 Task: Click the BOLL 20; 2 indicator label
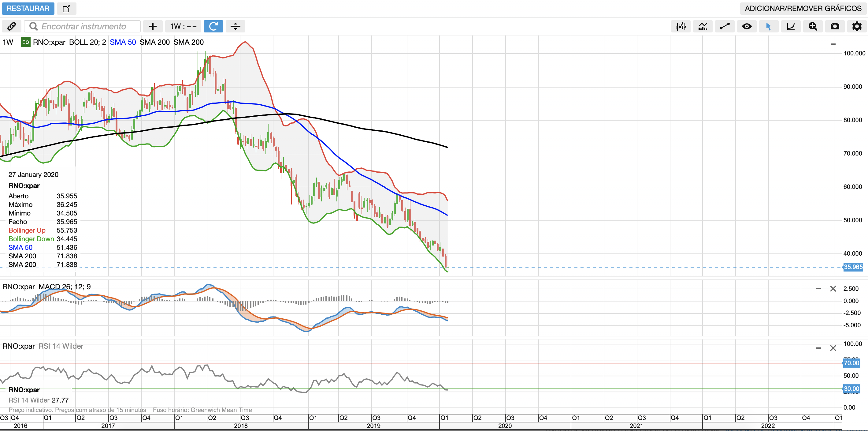[87, 42]
